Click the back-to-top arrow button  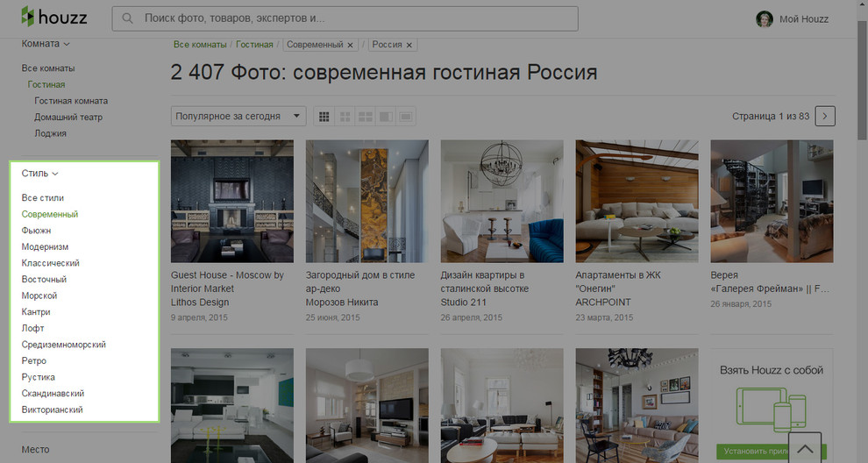pos(805,448)
